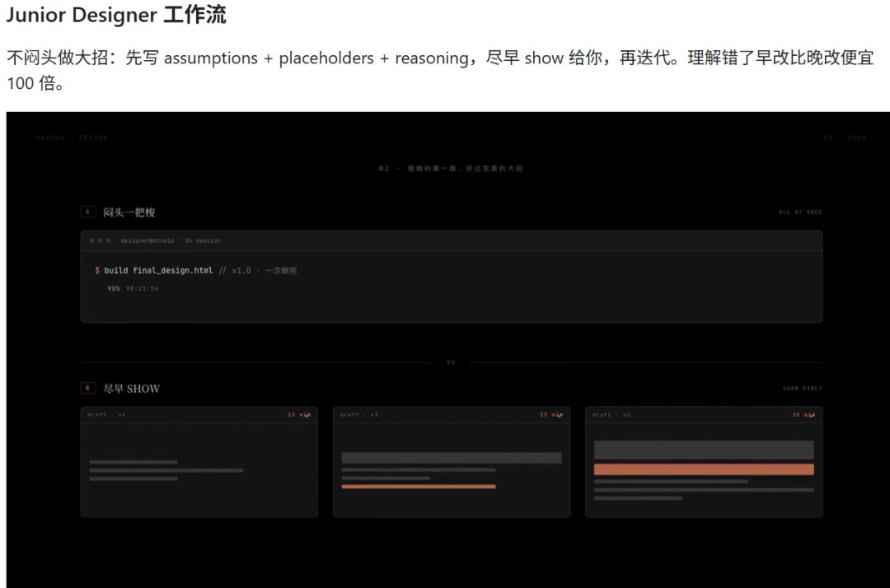Click the three window dots in the terminal header
The width and height of the screenshot is (890, 588).
pyautogui.click(x=100, y=241)
